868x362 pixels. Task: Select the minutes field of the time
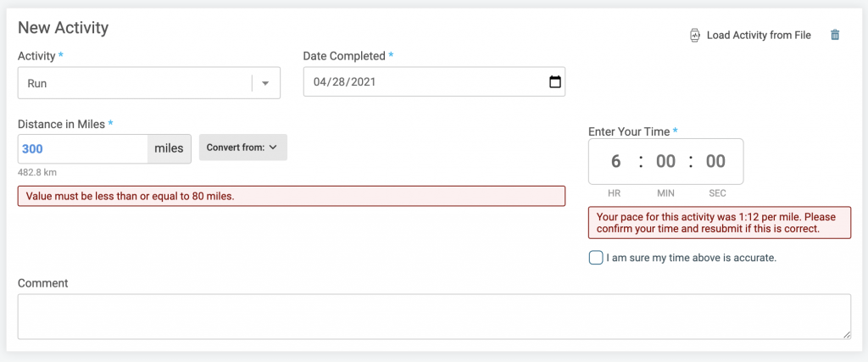665,161
